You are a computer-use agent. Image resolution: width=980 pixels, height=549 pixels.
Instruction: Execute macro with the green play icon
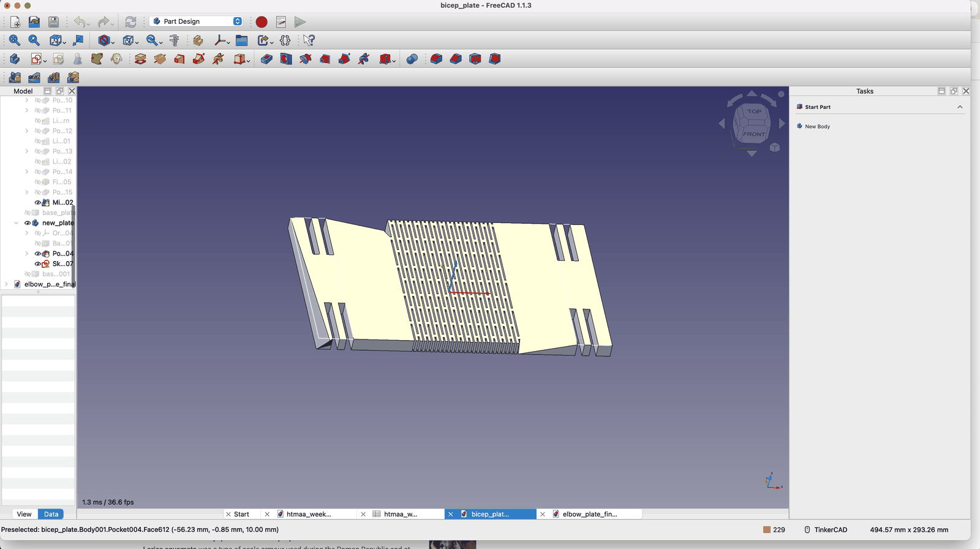click(x=300, y=22)
